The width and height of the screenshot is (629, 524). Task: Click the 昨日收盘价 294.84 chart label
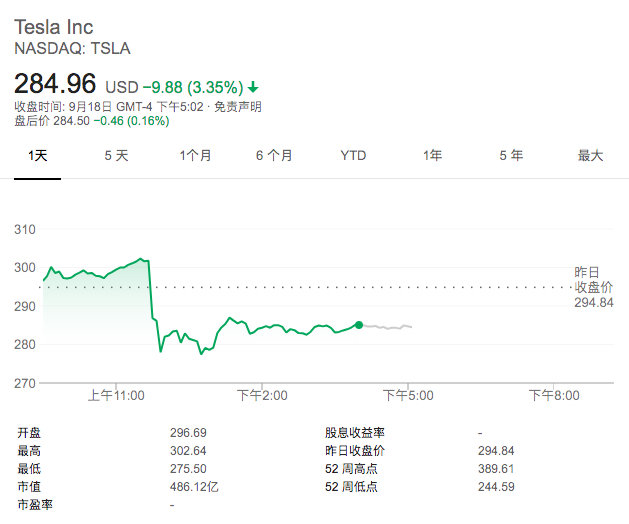(x=594, y=287)
